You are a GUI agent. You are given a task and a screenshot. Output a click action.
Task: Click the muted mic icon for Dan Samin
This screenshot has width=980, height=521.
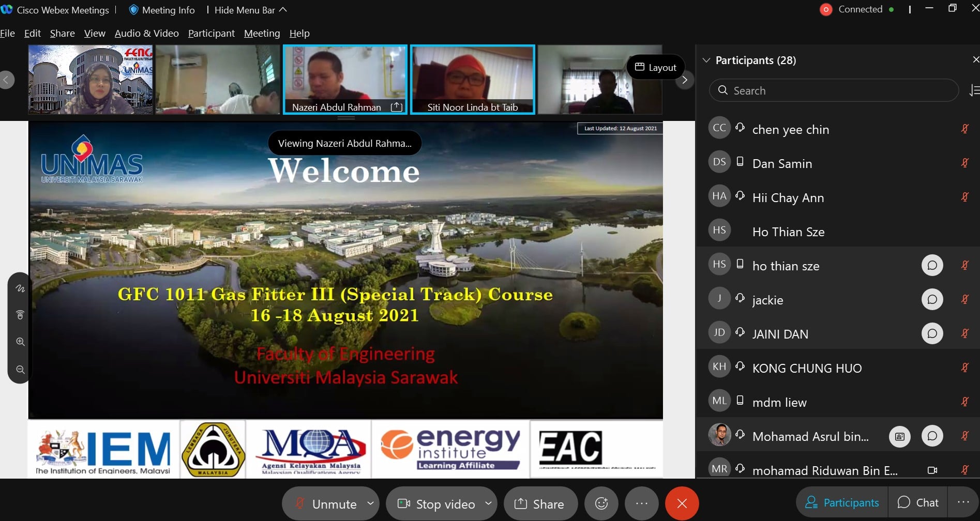tap(965, 163)
